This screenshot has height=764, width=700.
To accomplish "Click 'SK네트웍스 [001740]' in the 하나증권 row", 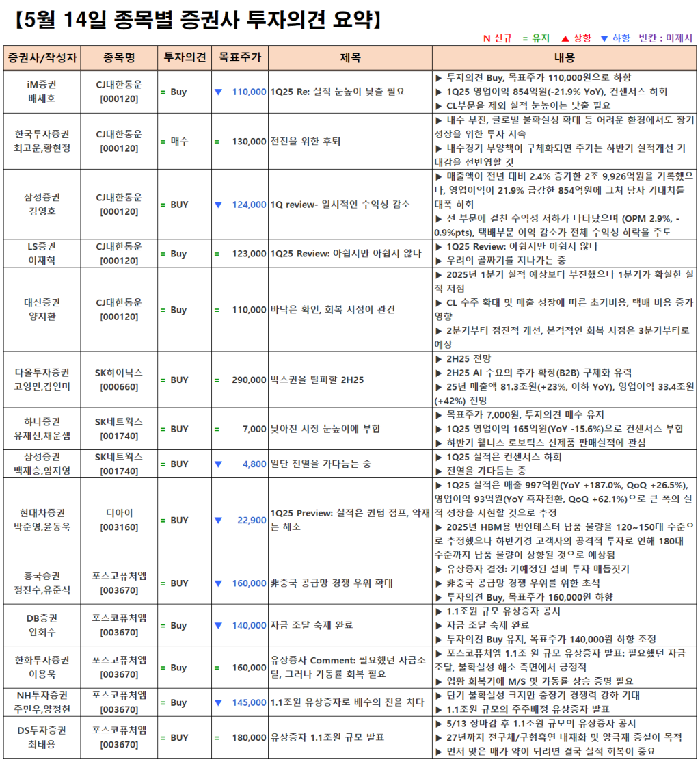I will coord(120,429).
